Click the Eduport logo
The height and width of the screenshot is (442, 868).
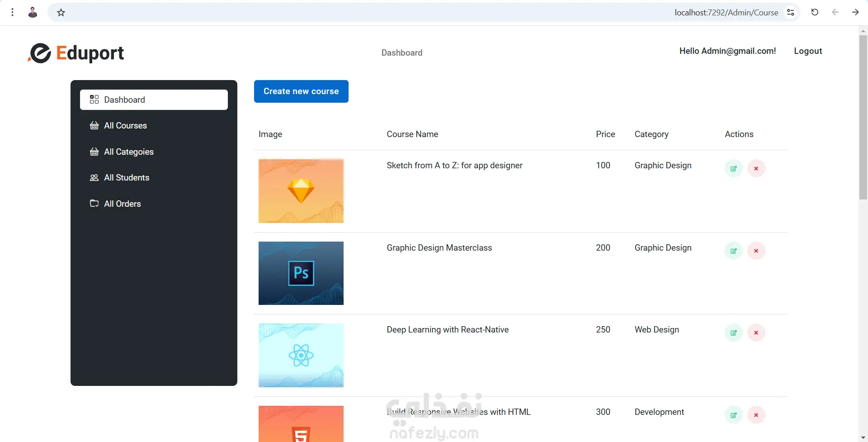75,53
